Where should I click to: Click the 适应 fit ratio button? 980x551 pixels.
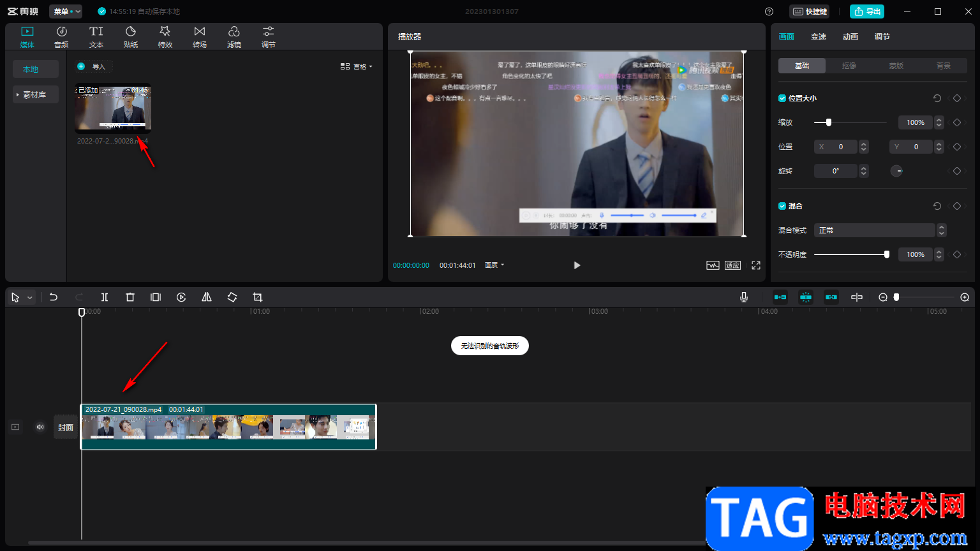click(x=732, y=265)
